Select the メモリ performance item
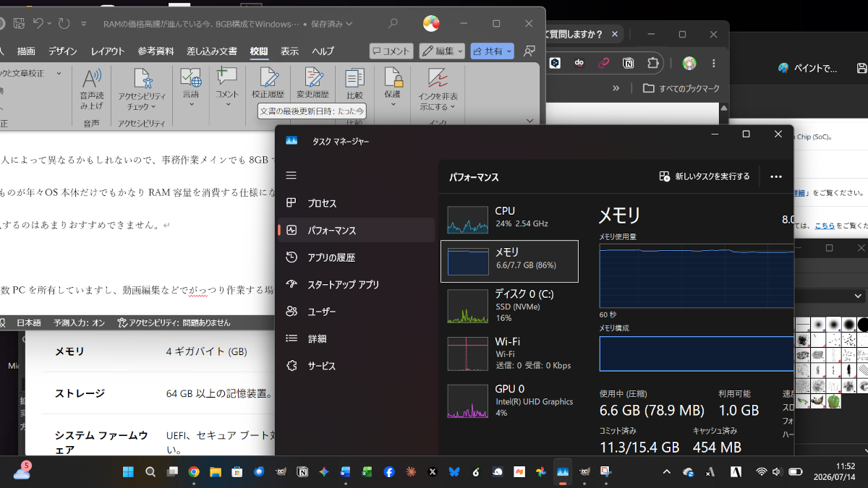 [x=509, y=261]
